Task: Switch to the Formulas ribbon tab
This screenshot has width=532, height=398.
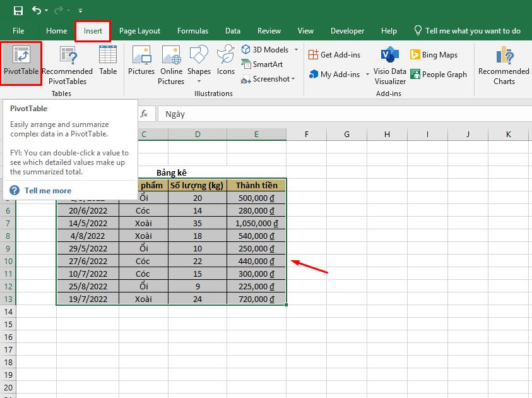Action: (x=192, y=30)
